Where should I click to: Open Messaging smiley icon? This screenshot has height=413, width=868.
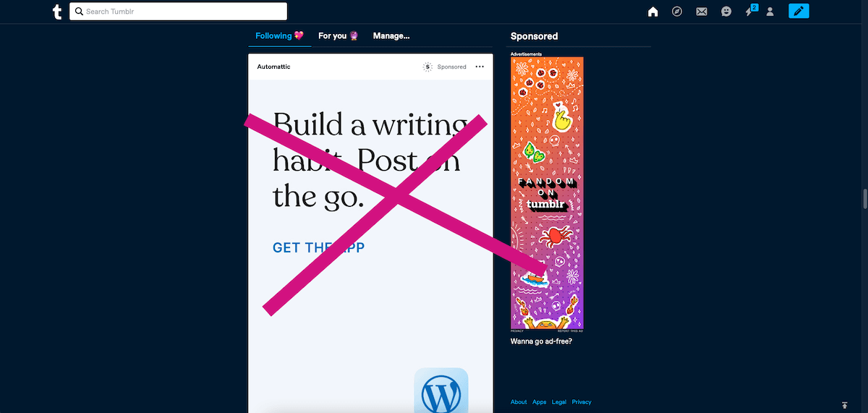726,12
